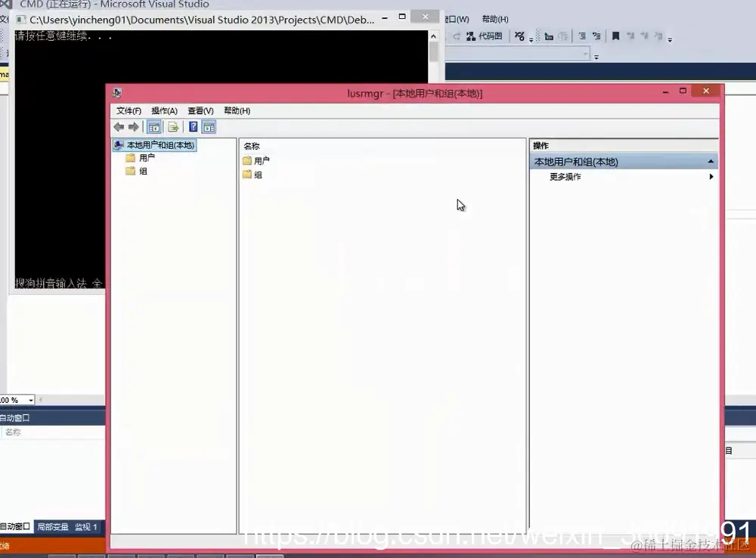756x558 pixels.
Task: Click the console window title bar icon
Action: (20, 20)
